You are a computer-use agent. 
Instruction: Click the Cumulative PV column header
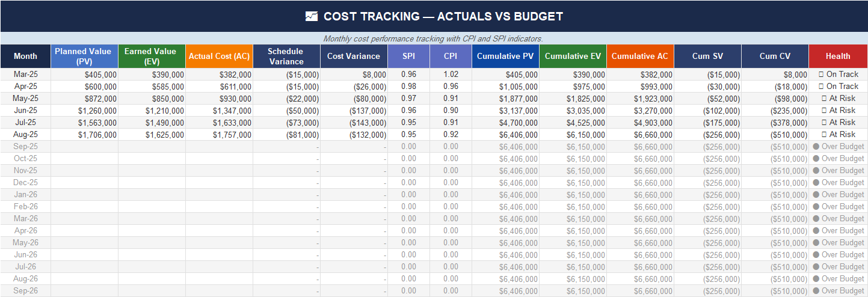[505, 56]
